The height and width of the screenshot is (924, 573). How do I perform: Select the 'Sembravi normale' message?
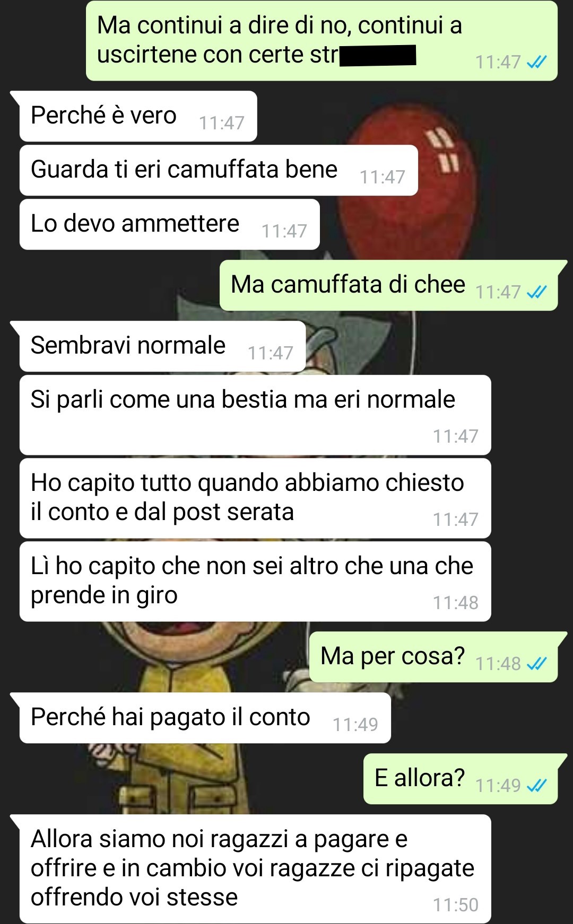coord(163,346)
